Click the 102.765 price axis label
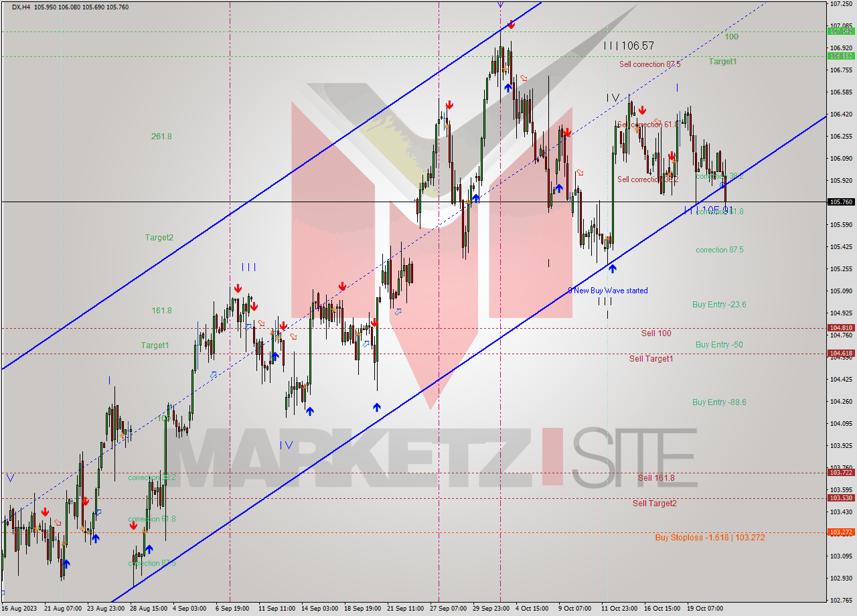The width and height of the screenshot is (857, 616). [841, 601]
